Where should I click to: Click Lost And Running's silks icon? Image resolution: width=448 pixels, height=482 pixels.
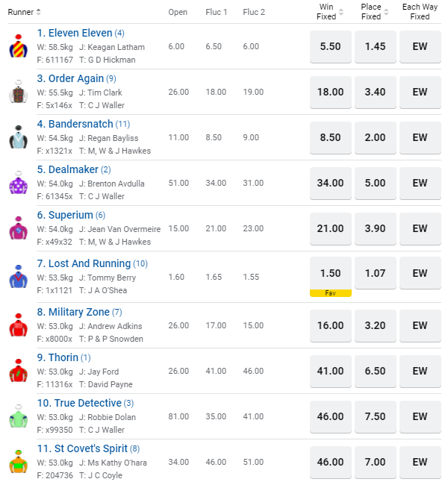pos(18,277)
